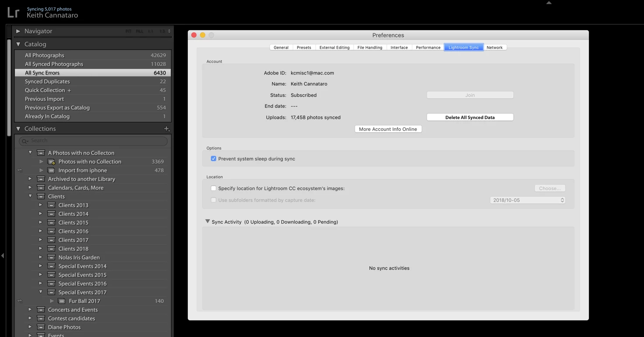The width and height of the screenshot is (644, 337).
Task: Click the collection icon next to Import from iphone
Action: [51, 170]
